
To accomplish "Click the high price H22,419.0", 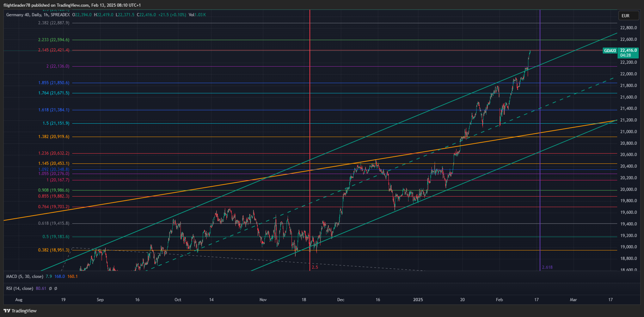I will click(104, 15).
